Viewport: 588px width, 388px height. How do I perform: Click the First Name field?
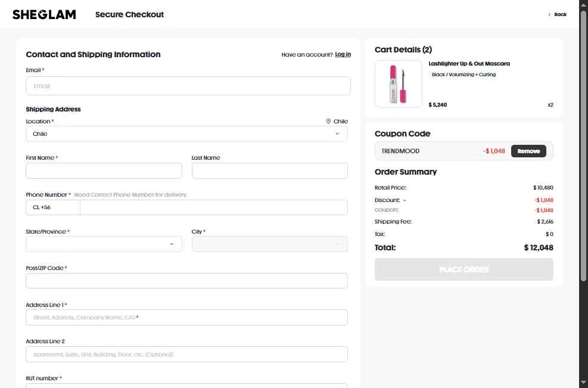pos(104,170)
